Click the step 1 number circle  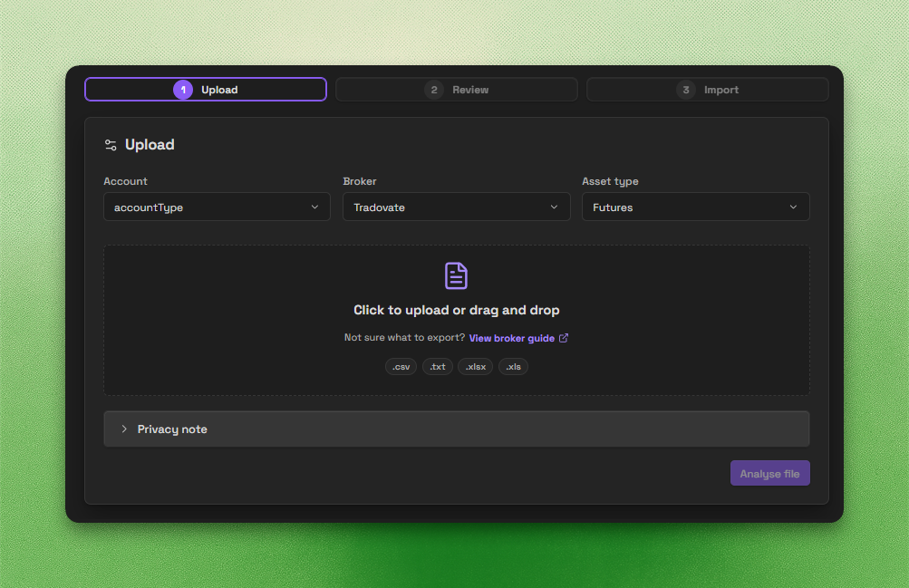(183, 90)
